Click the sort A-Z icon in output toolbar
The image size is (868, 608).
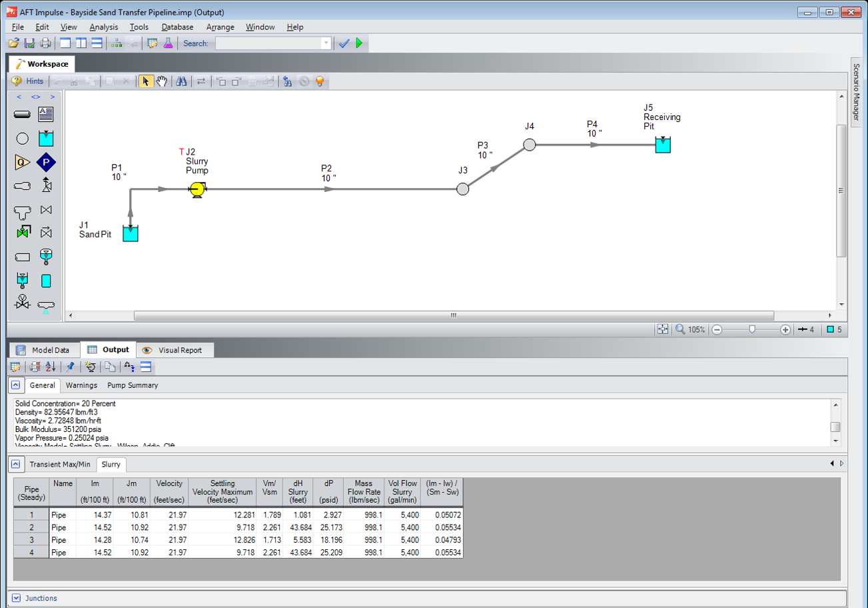tap(50, 367)
